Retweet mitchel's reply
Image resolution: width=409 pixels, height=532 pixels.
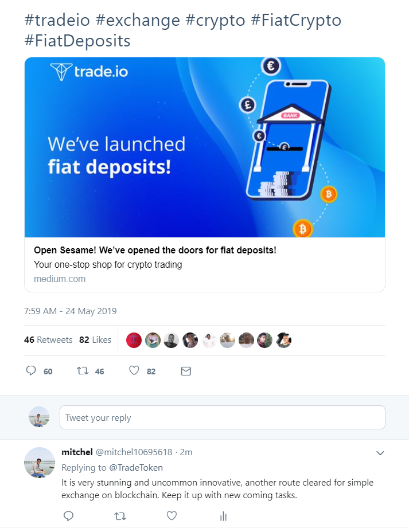(x=120, y=516)
